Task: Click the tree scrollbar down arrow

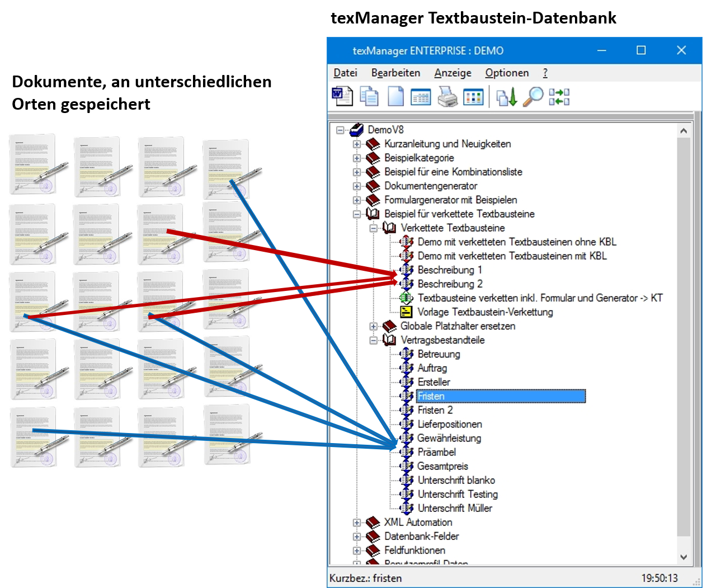Action: click(684, 557)
